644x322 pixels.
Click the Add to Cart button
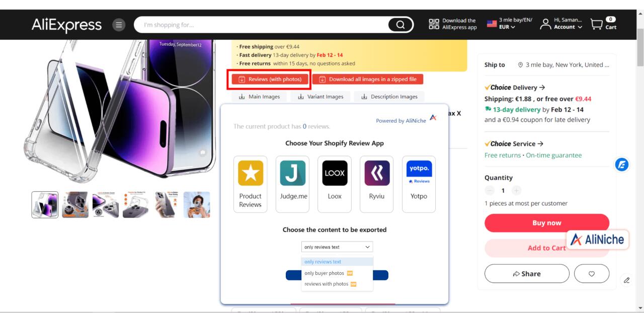547,248
